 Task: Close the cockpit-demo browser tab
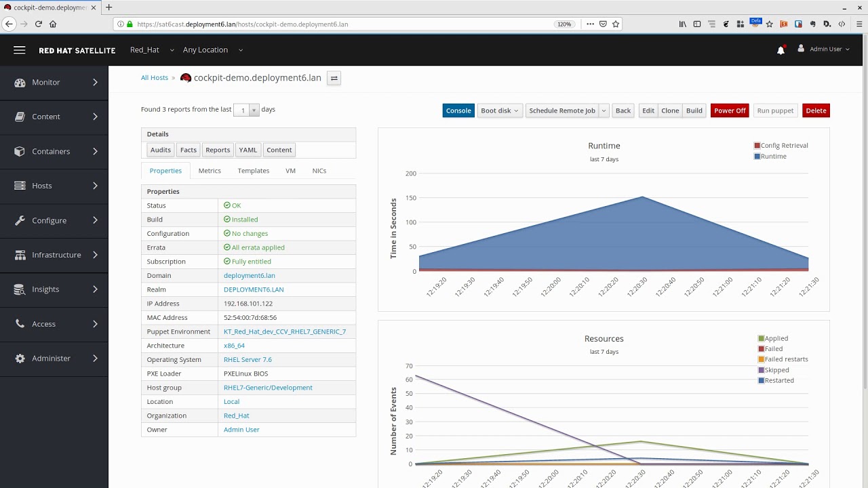[x=94, y=7]
